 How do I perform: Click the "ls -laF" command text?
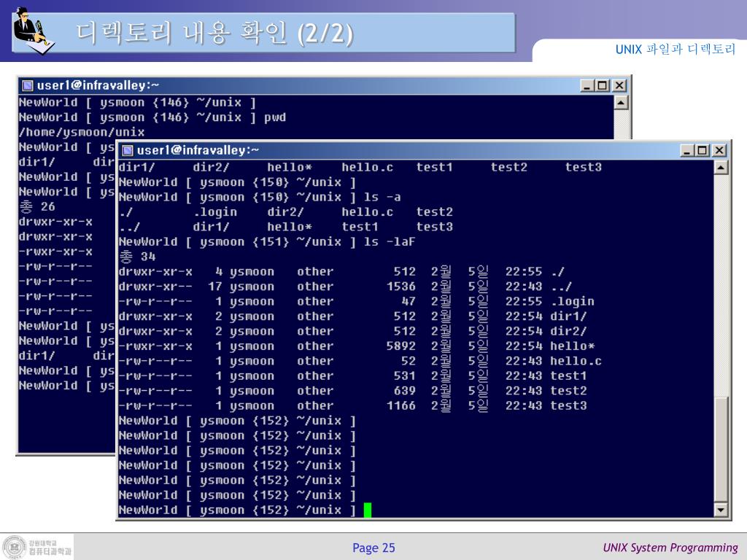[x=390, y=242]
